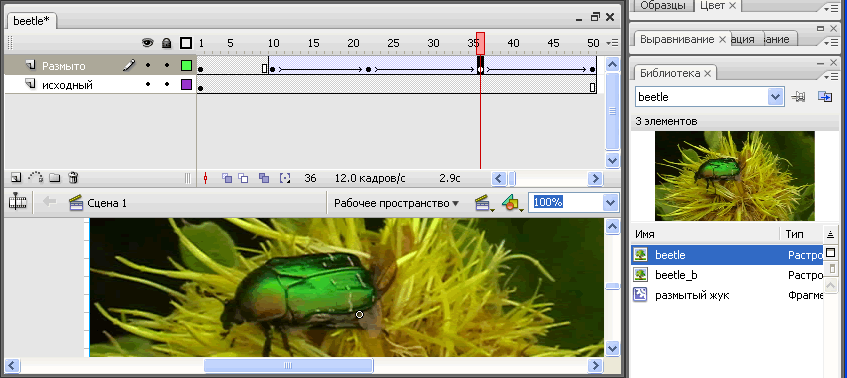The width and height of the screenshot is (847, 378).
Task: Select the Размыто layer name
Action: click(x=64, y=66)
